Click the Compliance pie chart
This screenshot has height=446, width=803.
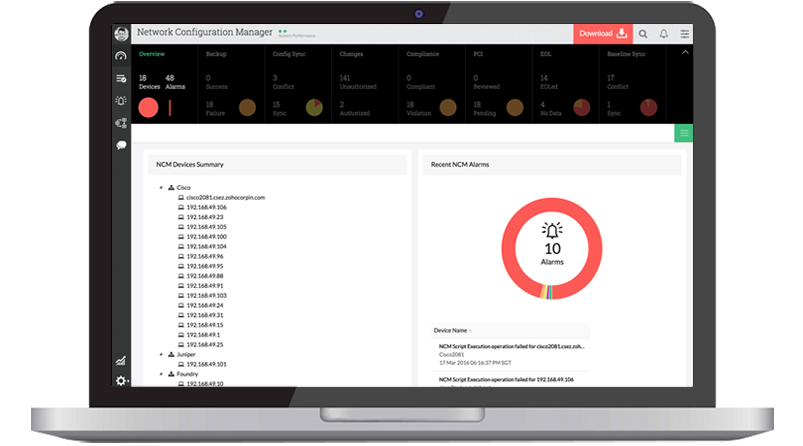(x=448, y=108)
